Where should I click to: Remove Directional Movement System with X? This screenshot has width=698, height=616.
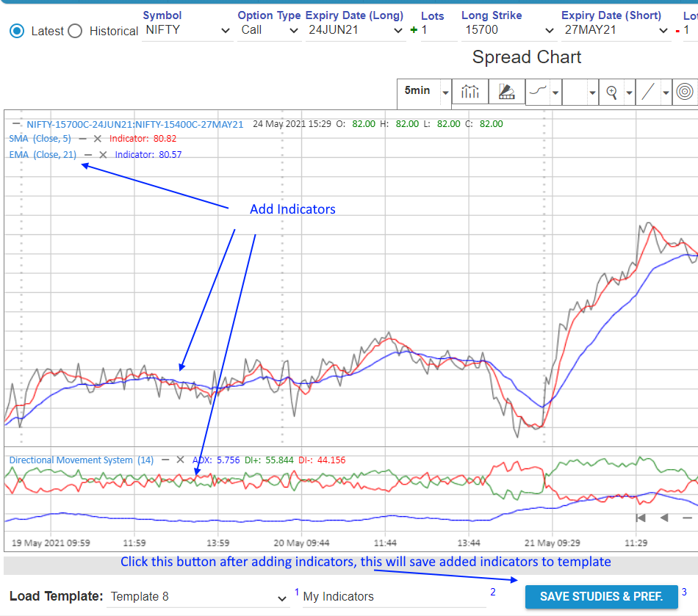click(x=180, y=460)
